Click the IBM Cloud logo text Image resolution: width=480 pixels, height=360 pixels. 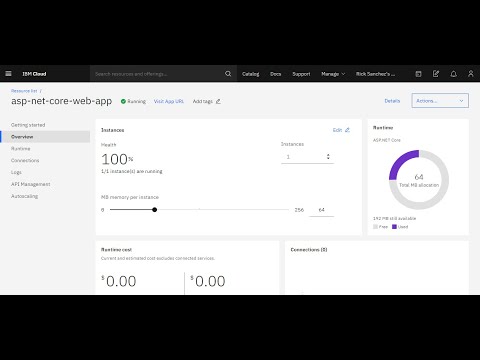click(34, 74)
